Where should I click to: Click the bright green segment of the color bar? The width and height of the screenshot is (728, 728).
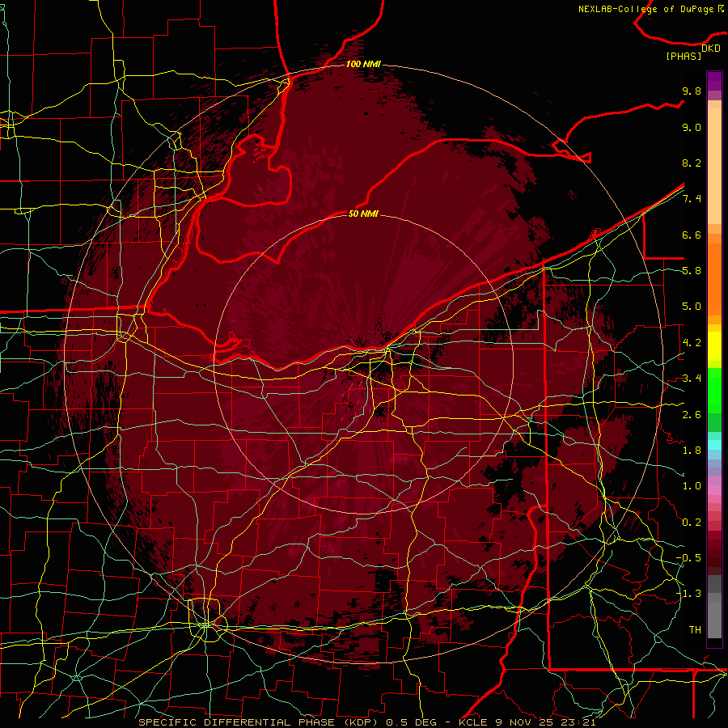[x=714, y=390]
